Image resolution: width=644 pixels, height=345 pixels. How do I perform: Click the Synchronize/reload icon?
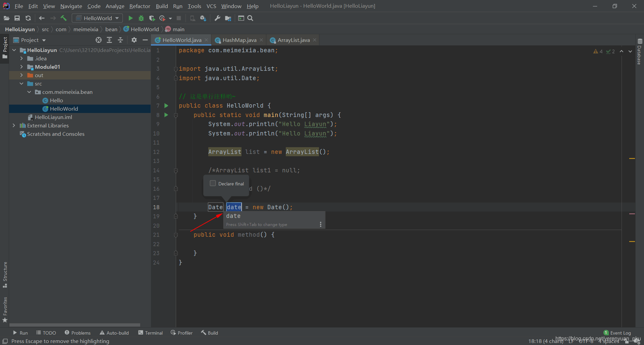28,18
